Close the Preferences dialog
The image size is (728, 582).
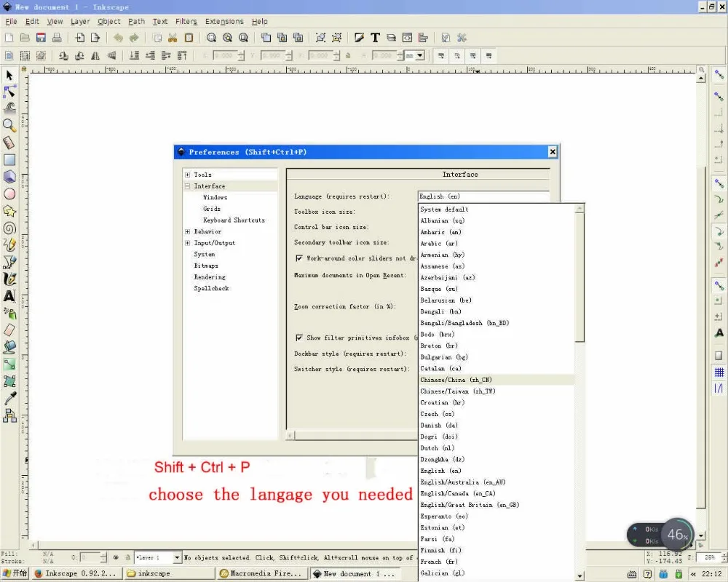(553, 152)
